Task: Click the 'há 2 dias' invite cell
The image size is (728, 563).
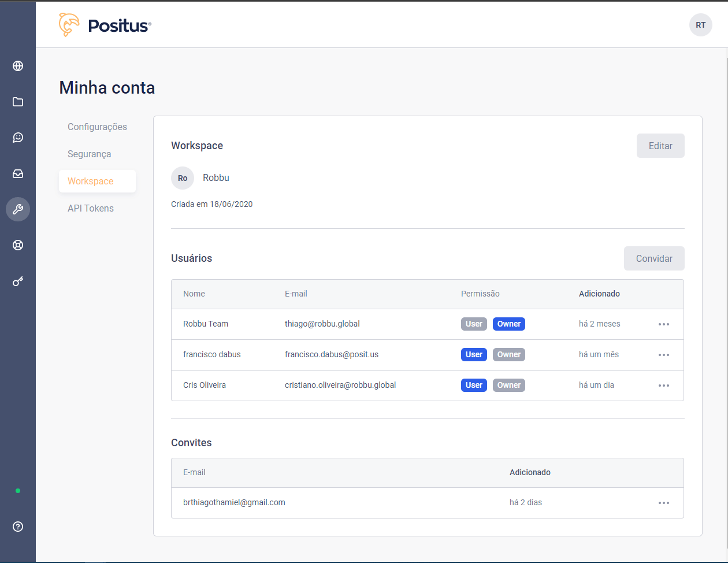Action: pyautogui.click(x=526, y=502)
